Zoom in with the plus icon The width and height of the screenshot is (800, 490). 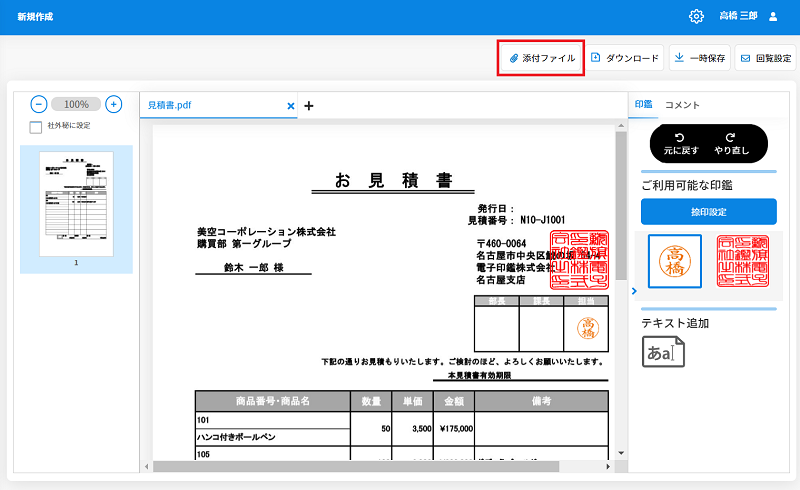(113, 104)
